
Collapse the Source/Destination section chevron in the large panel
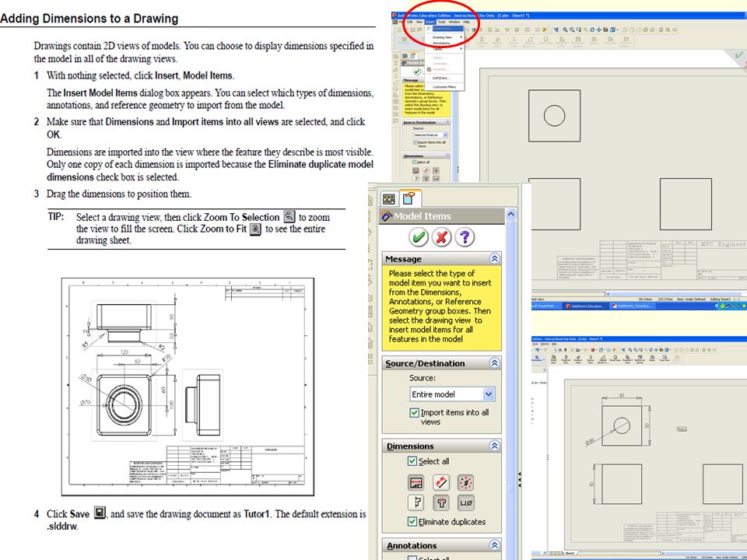tap(495, 363)
